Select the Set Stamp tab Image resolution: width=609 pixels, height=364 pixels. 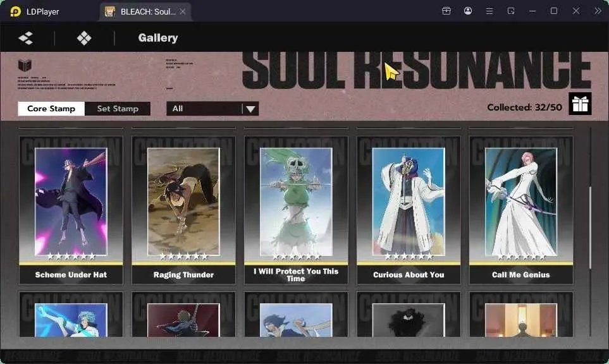point(118,109)
